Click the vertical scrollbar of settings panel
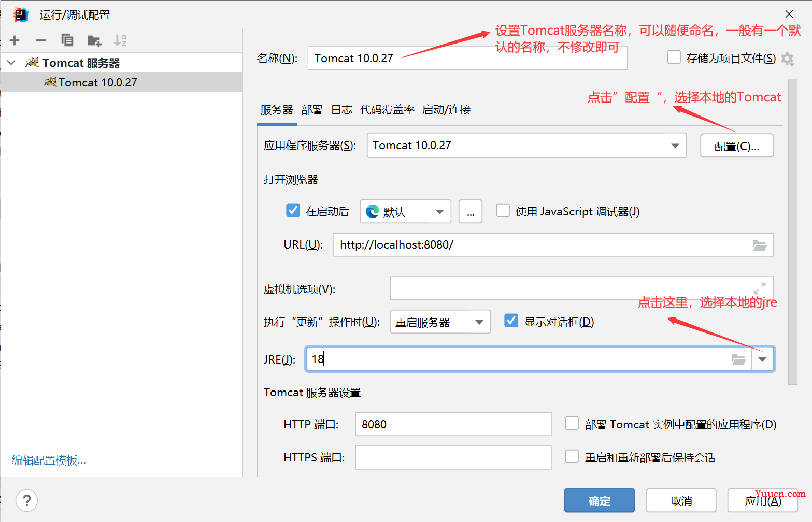The height and width of the screenshot is (522, 812). pyautogui.click(x=792, y=232)
